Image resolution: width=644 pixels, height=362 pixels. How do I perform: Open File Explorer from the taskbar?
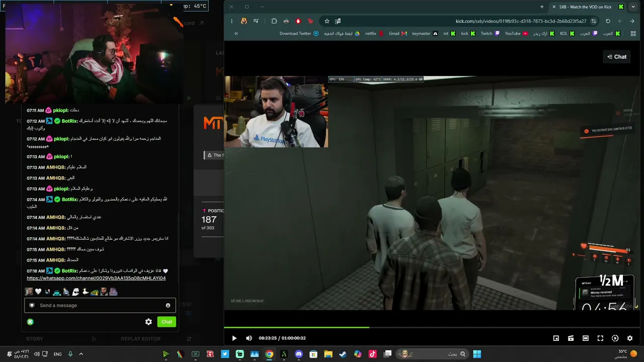tap(328, 354)
